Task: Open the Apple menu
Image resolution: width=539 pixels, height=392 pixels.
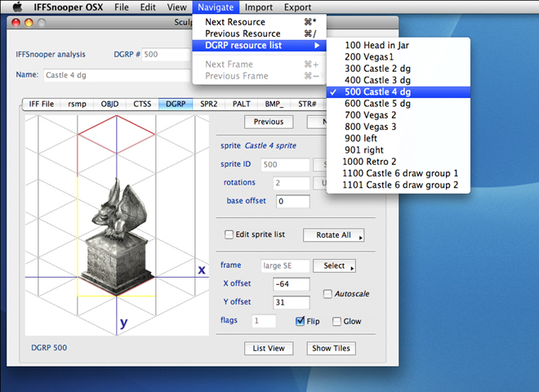Action: pyautogui.click(x=17, y=7)
